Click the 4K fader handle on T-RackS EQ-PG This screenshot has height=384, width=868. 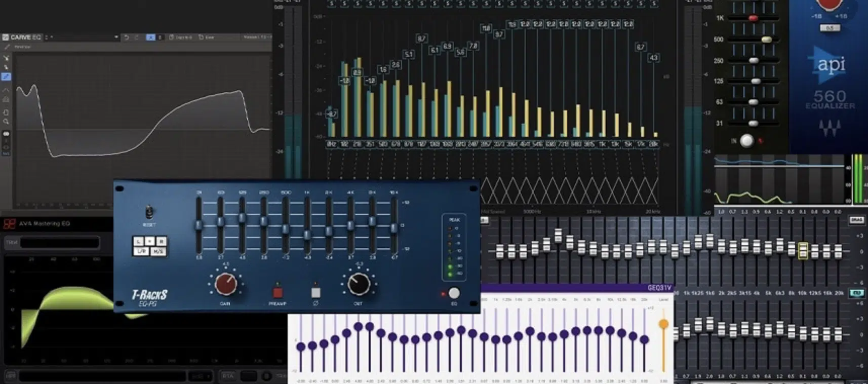(x=350, y=225)
